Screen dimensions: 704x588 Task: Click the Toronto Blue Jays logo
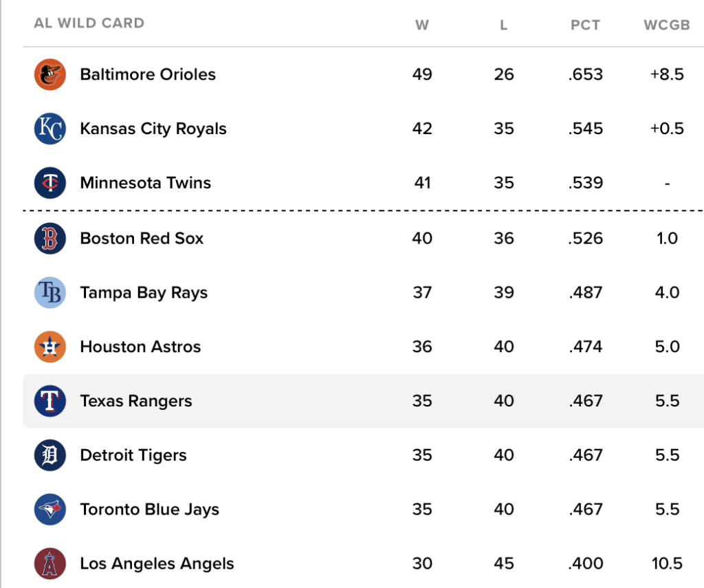pyautogui.click(x=49, y=510)
